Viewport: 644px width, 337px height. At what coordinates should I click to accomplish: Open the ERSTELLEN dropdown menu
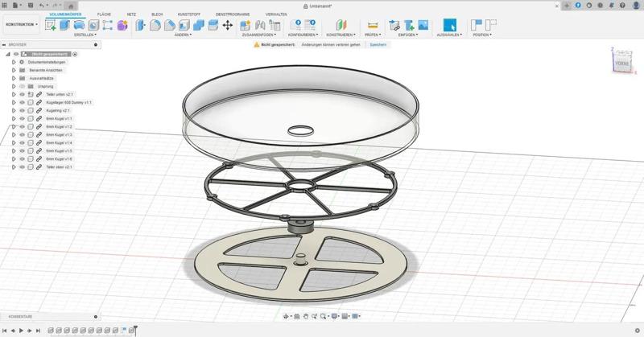pos(85,35)
